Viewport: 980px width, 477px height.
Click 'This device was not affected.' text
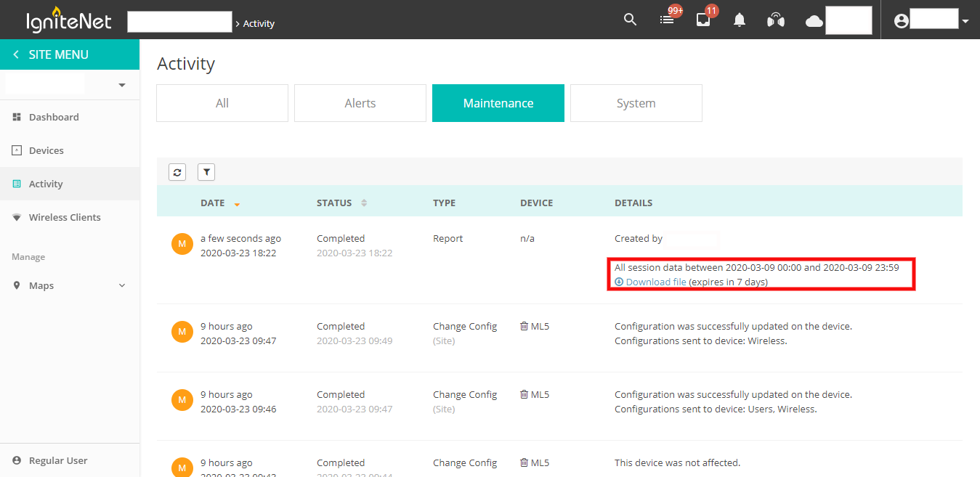[677, 463]
